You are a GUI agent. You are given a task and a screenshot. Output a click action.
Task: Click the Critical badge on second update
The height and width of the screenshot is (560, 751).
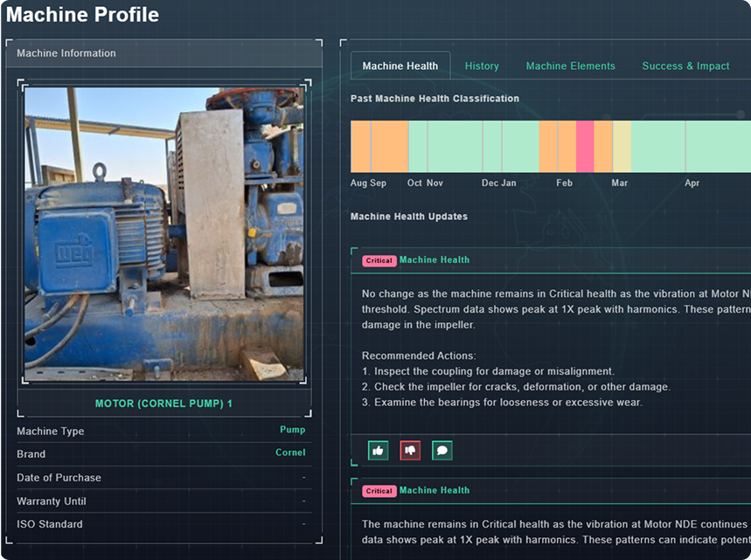click(379, 491)
